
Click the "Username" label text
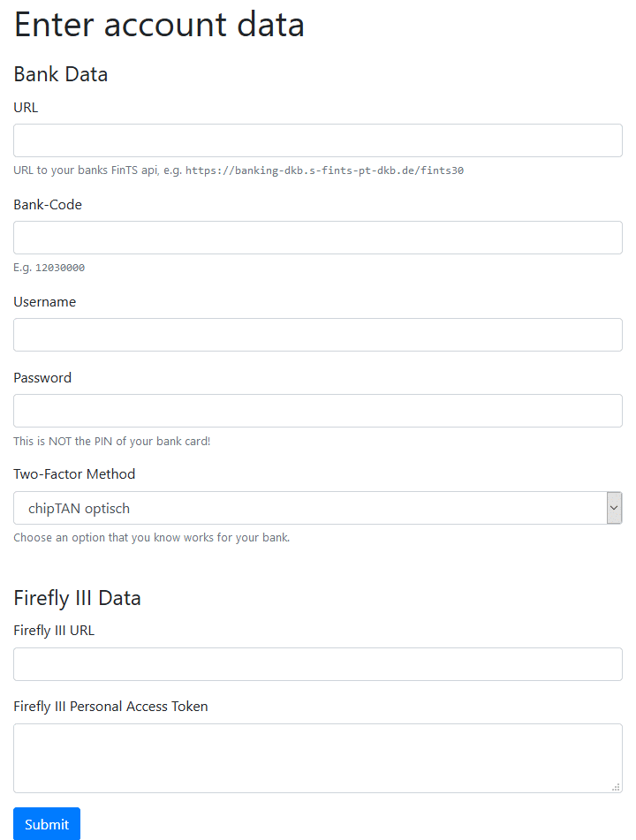tap(45, 302)
